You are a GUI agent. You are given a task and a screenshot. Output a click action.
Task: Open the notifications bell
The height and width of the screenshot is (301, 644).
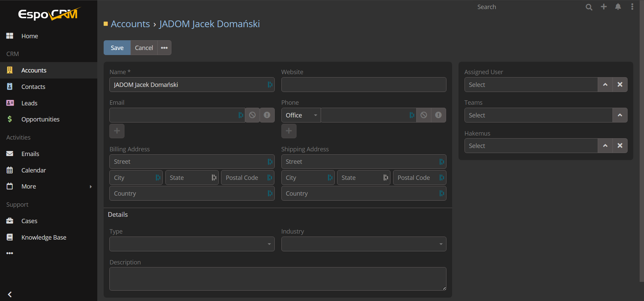click(x=618, y=7)
